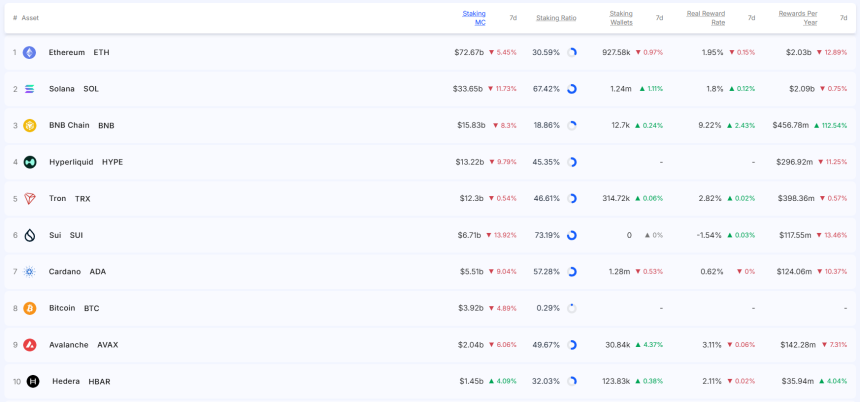Click Ethereum's 927.58k staking wallets value
The width and height of the screenshot is (860, 402).
click(616, 53)
